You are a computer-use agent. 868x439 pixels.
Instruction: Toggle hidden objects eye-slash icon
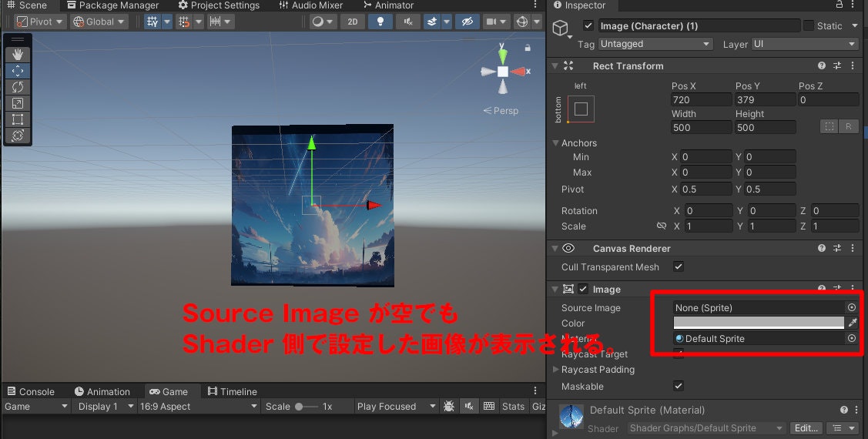click(x=468, y=22)
